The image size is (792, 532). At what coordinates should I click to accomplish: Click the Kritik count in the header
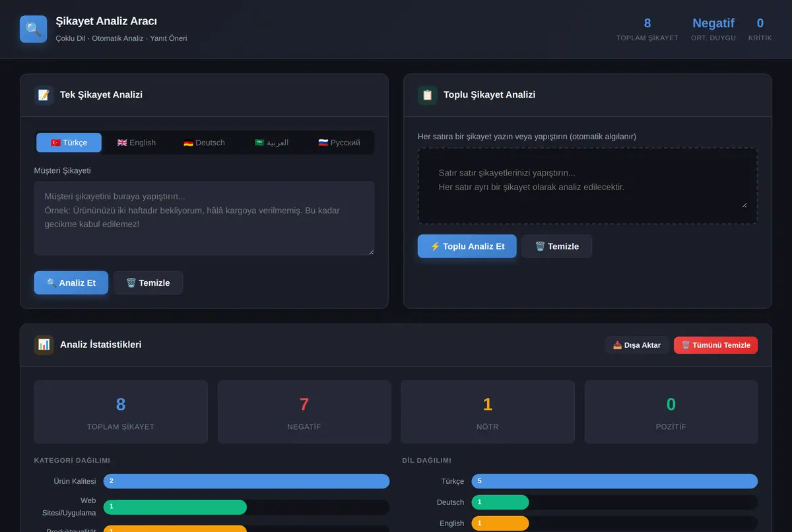[760, 24]
